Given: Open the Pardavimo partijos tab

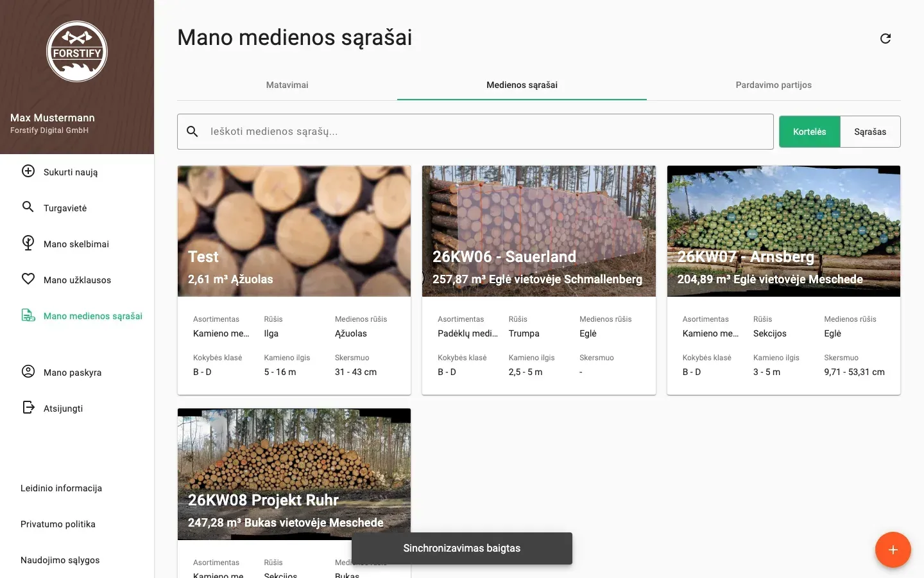Looking at the screenshot, I should (773, 85).
